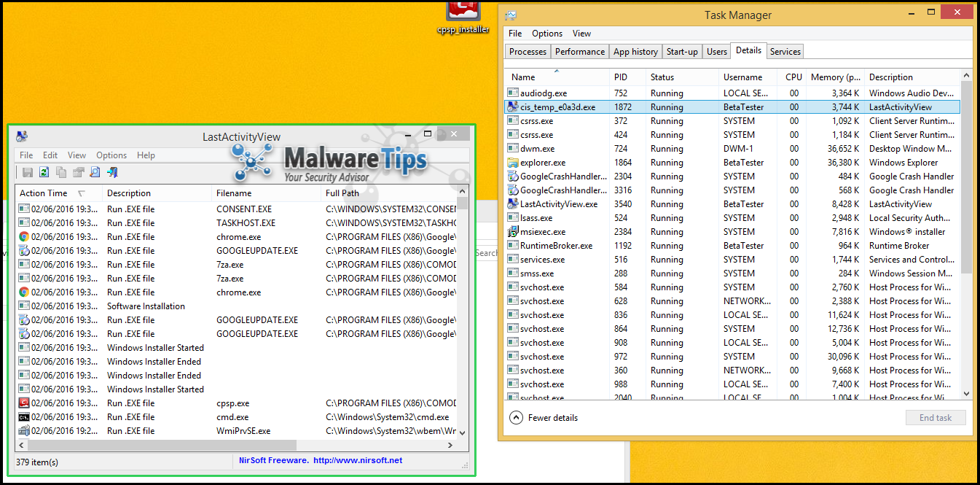
Task: Click the audiodg.exe process icon in Task Manager
Action: point(513,93)
